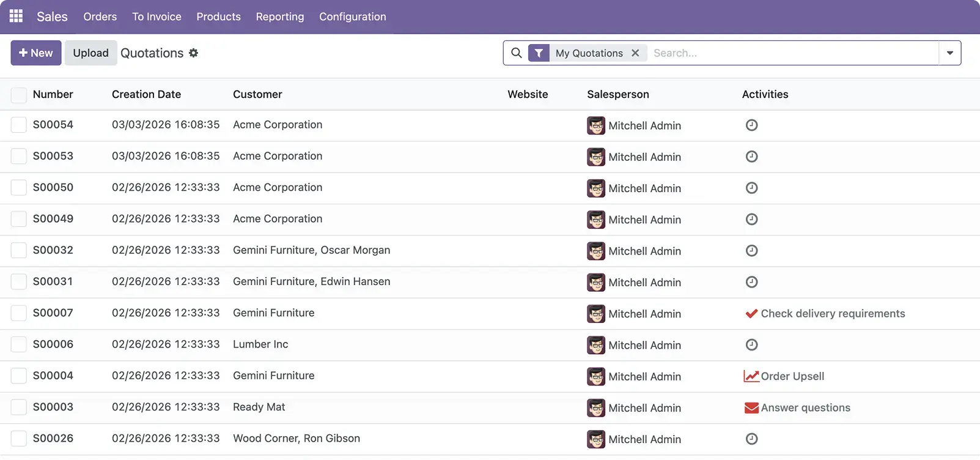Image resolution: width=980 pixels, height=460 pixels.
Task: Remove the My Quotations filter
Action: click(635, 53)
